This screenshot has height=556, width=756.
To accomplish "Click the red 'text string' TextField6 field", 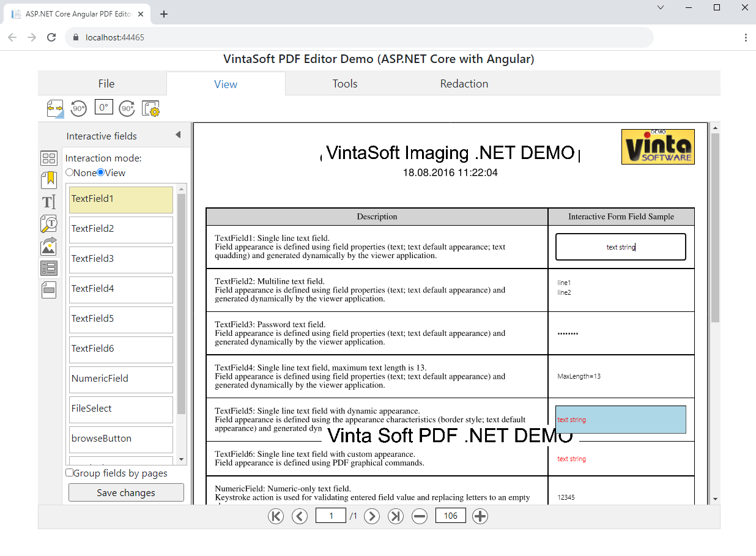I will 621,459.
